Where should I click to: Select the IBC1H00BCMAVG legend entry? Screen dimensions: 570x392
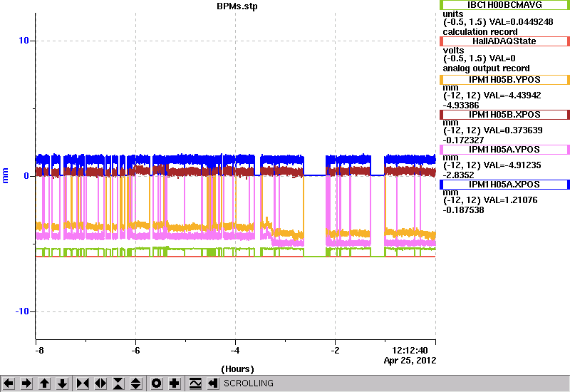pyautogui.click(x=504, y=5)
